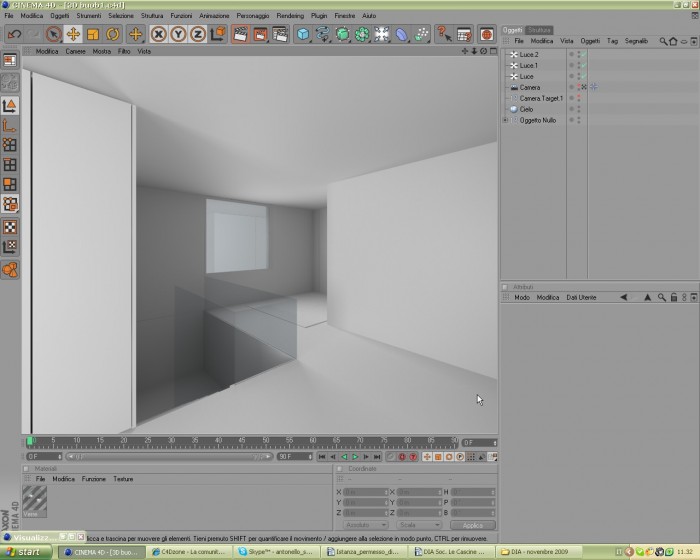Select the Rotate tool icon
The image size is (700, 560).
click(112, 34)
